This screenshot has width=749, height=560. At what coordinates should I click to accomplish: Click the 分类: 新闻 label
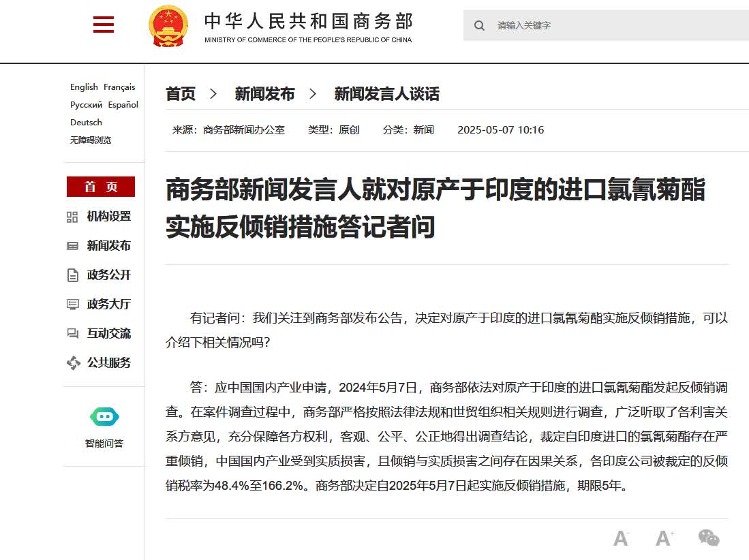click(x=408, y=130)
